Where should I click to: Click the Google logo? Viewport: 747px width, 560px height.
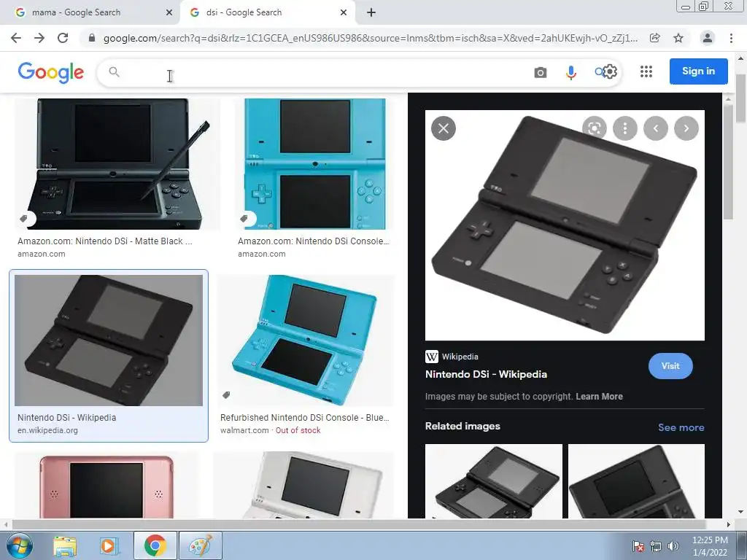point(51,72)
